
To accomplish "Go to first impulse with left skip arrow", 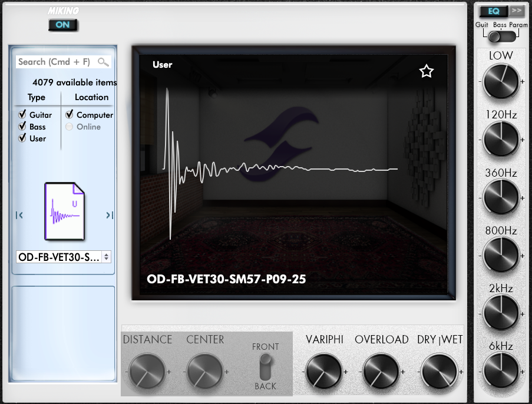I will pos(19,215).
